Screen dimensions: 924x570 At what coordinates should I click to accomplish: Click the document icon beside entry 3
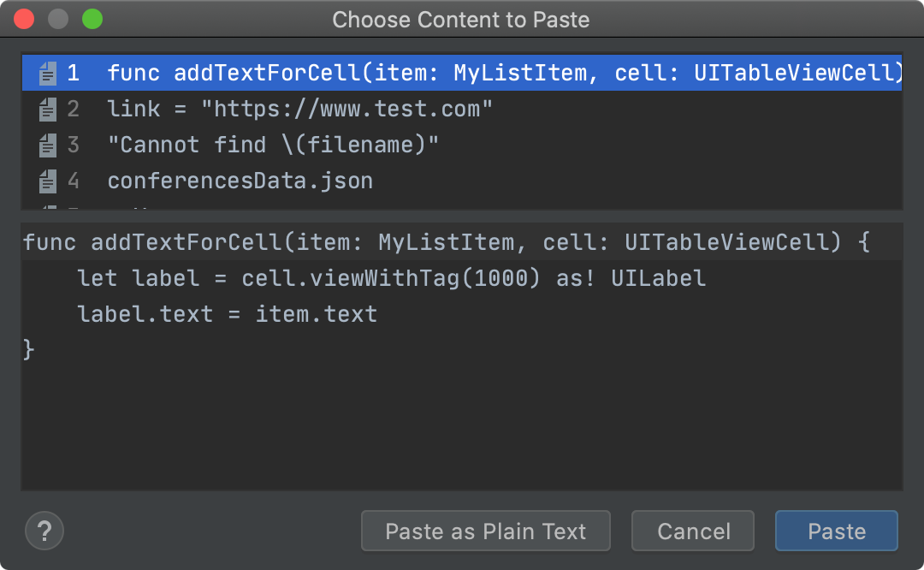pyautogui.click(x=48, y=145)
